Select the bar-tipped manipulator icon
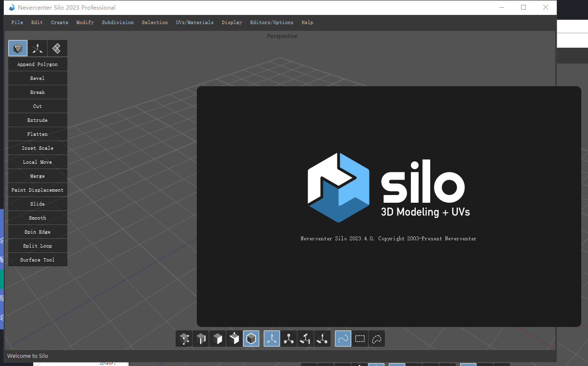588x366 pixels. click(306, 339)
